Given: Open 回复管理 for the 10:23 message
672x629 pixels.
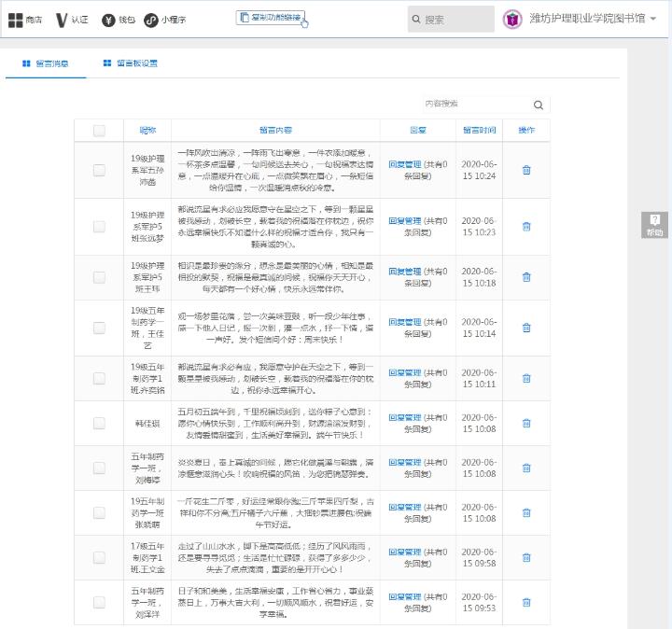Looking at the screenshot, I should [404, 220].
